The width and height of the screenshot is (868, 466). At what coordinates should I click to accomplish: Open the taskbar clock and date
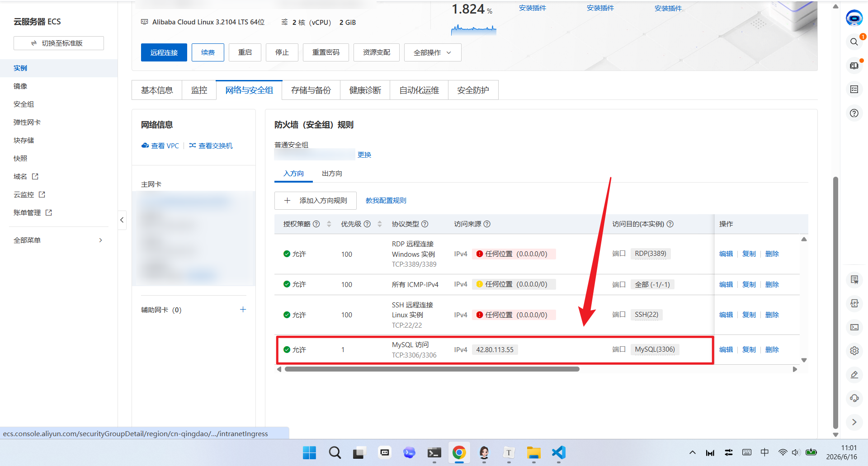click(x=842, y=452)
